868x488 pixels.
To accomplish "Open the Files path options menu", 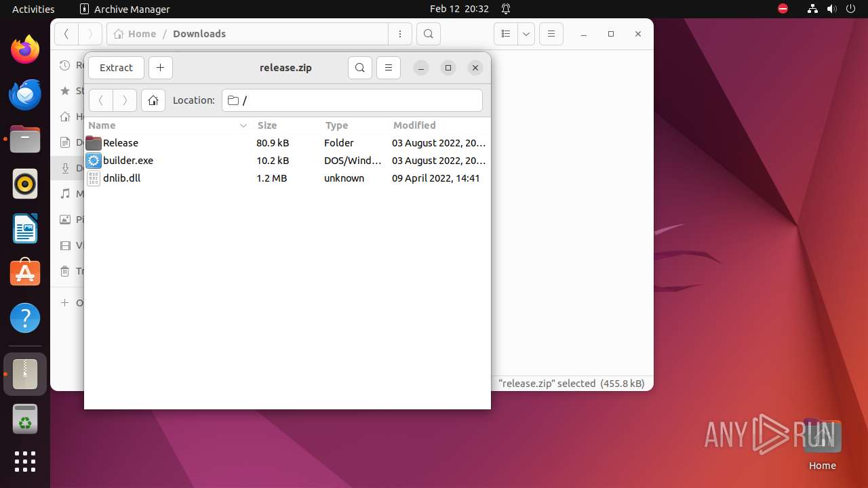I will 400,34.
